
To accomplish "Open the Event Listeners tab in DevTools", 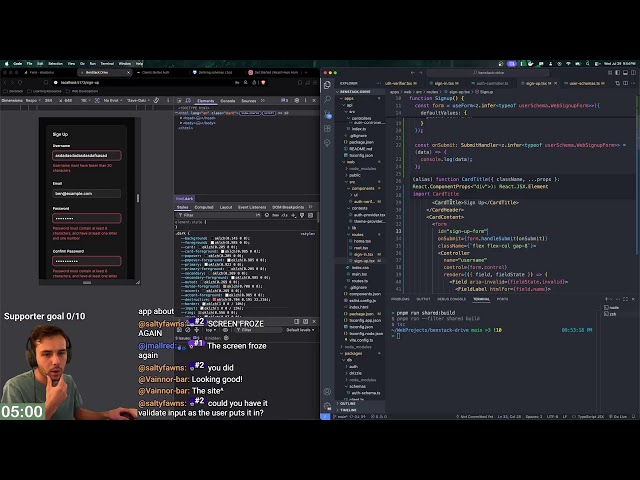I will pos(252,207).
